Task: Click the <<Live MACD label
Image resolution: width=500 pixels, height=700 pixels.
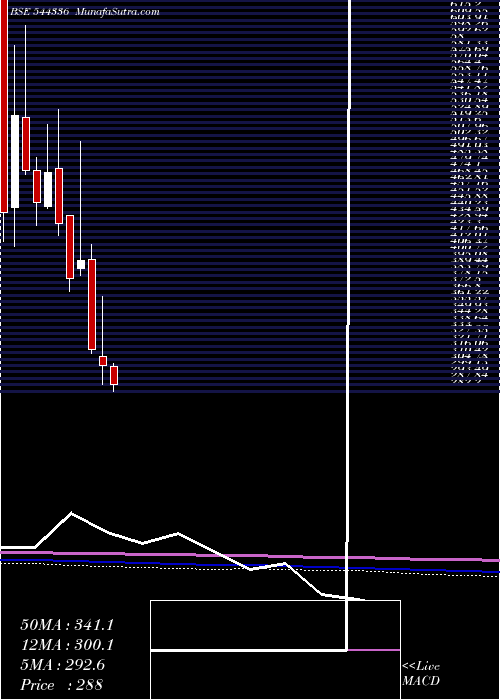Action: [x=421, y=674]
